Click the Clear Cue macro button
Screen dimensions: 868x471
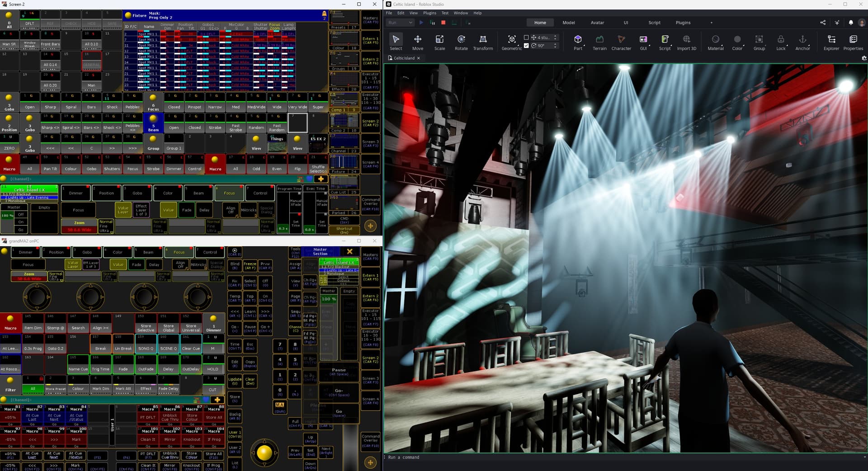coord(191,344)
